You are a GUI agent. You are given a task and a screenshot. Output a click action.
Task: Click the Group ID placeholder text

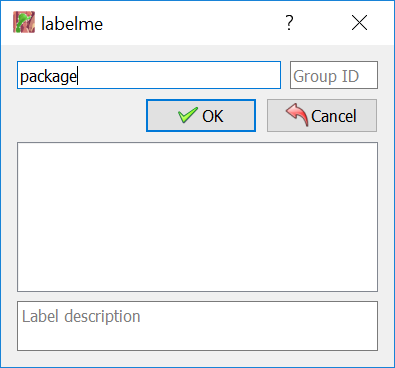[x=326, y=76]
